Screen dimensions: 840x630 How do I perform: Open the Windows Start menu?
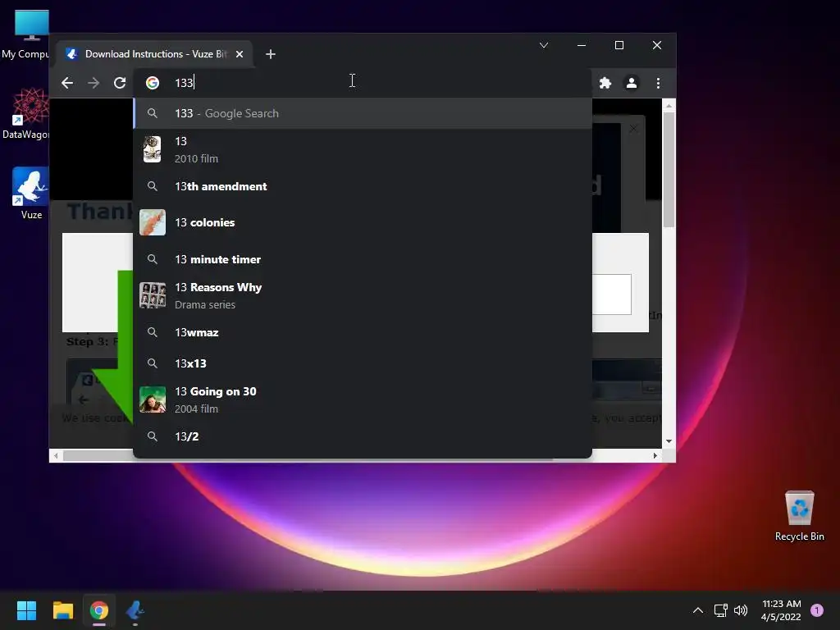pyautogui.click(x=26, y=610)
